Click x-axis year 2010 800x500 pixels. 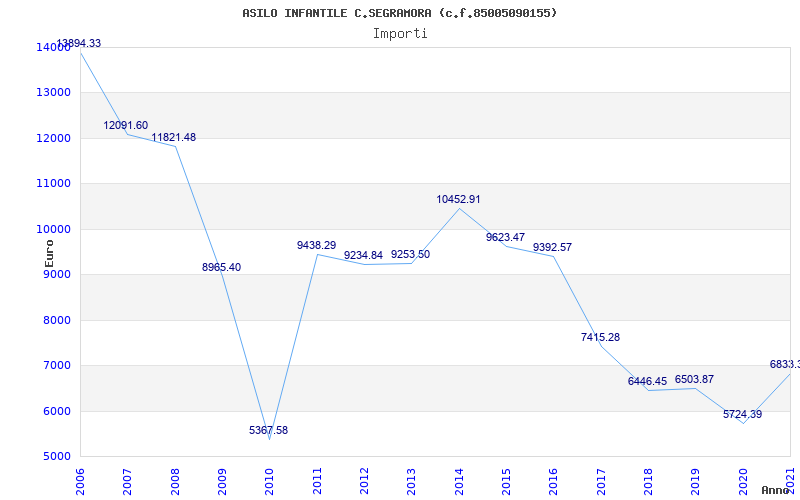[269, 481]
